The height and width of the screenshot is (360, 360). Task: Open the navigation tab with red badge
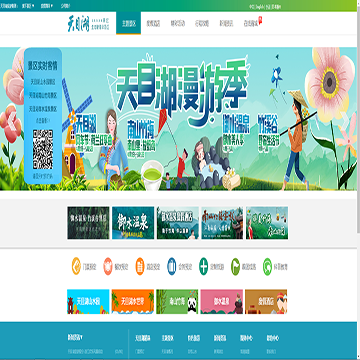pyautogui.click(x=252, y=23)
